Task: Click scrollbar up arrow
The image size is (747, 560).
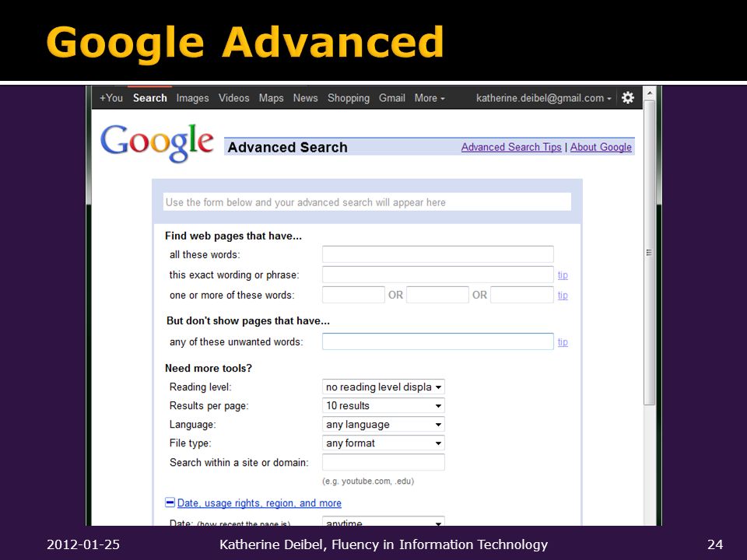Action: (x=649, y=93)
